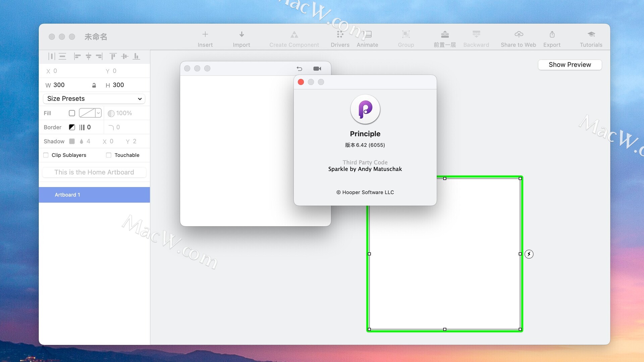Click the Share to Web cloud icon

519,34
